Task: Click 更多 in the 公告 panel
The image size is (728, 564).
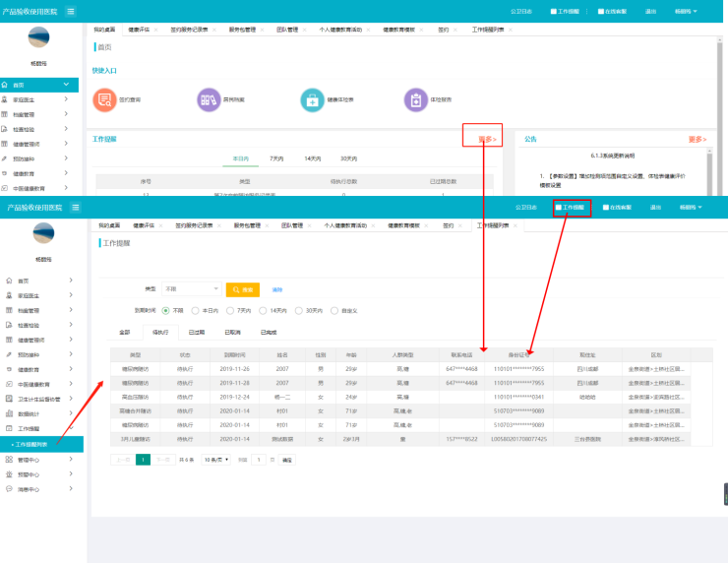Action: [x=697, y=140]
